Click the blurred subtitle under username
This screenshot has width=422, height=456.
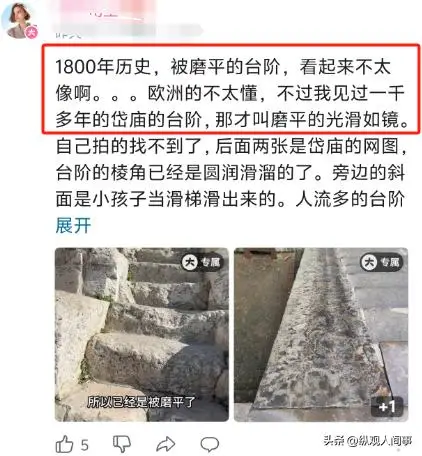(128, 32)
